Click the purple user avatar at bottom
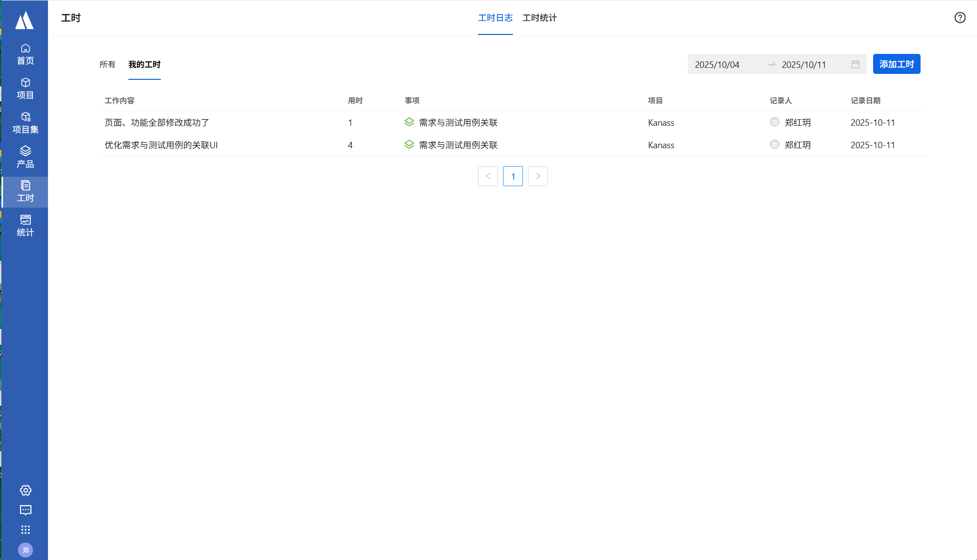This screenshot has height=560, width=977. [25, 550]
